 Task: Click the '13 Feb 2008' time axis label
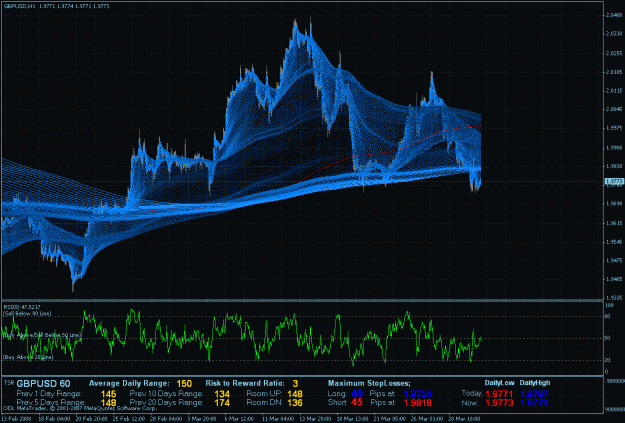18,419
